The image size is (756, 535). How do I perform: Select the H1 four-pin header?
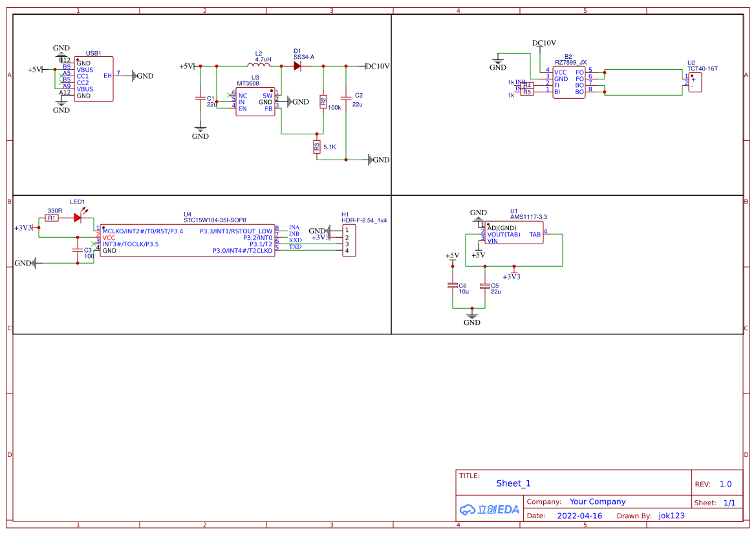click(348, 240)
